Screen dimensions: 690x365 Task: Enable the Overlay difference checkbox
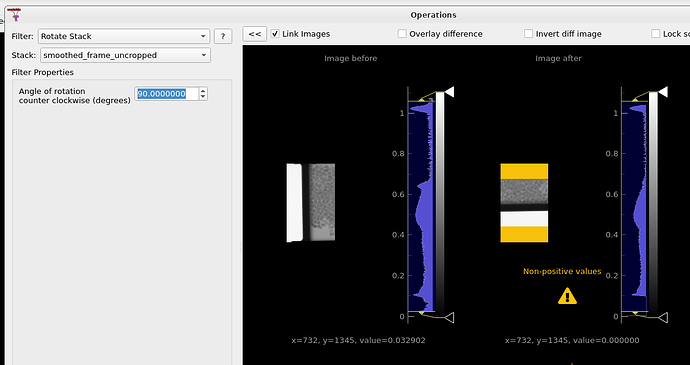[x=402, y=34]
